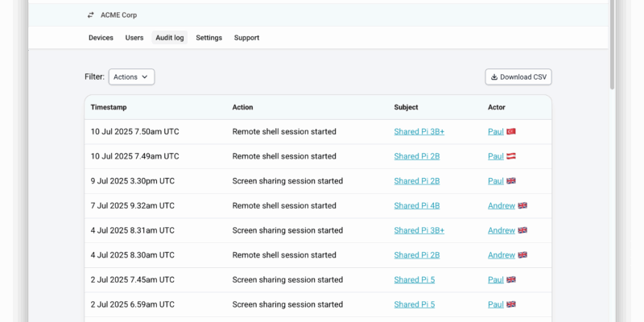Image resolution: width=644 pixels, height=322 pixels.
Task: Go to the Settings tab
Action: [x=208, y=38]
